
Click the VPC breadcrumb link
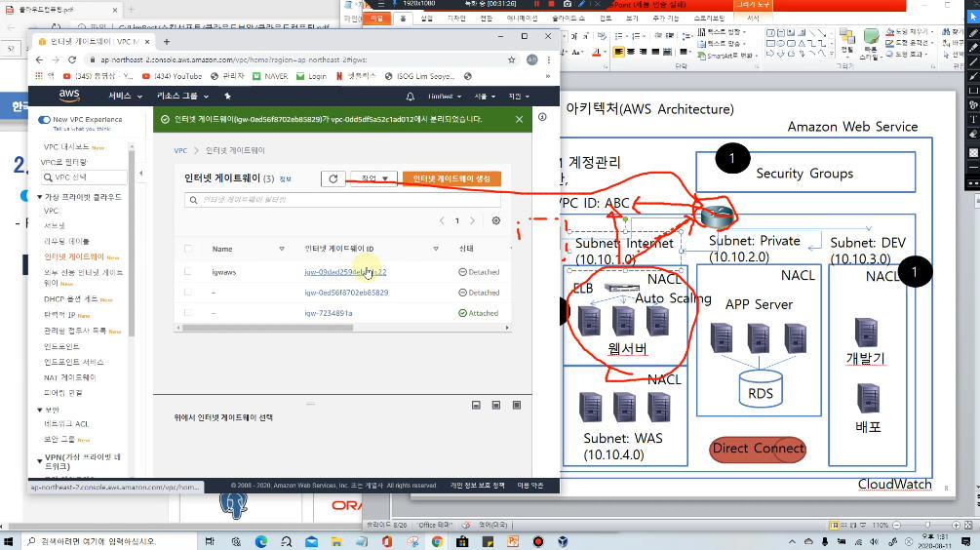[180, 150]
